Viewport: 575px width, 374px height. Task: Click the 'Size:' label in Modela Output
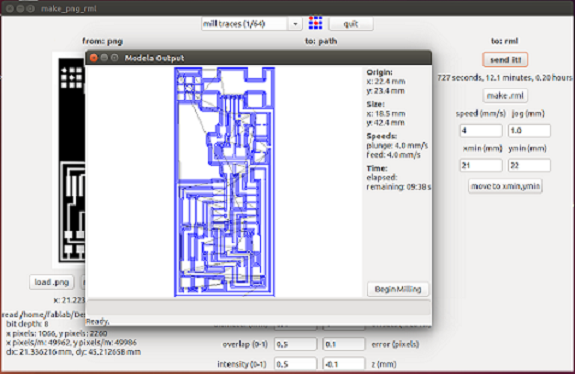[376, 104]
